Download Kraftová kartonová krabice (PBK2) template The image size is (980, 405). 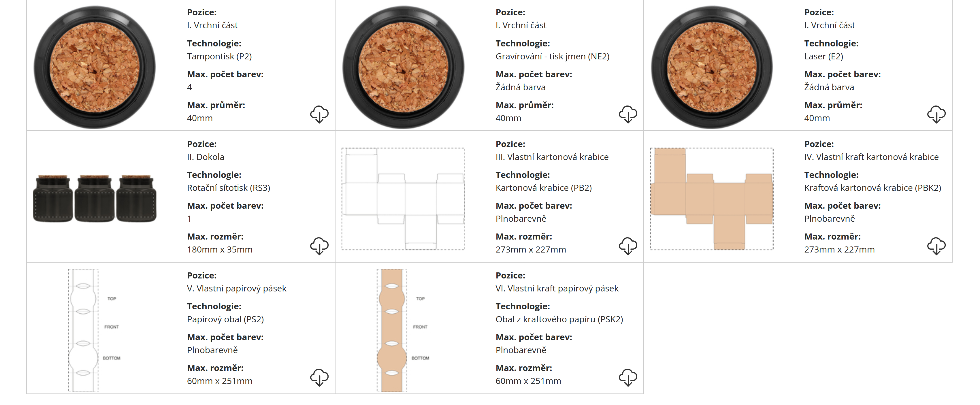(x=936, y=246)
